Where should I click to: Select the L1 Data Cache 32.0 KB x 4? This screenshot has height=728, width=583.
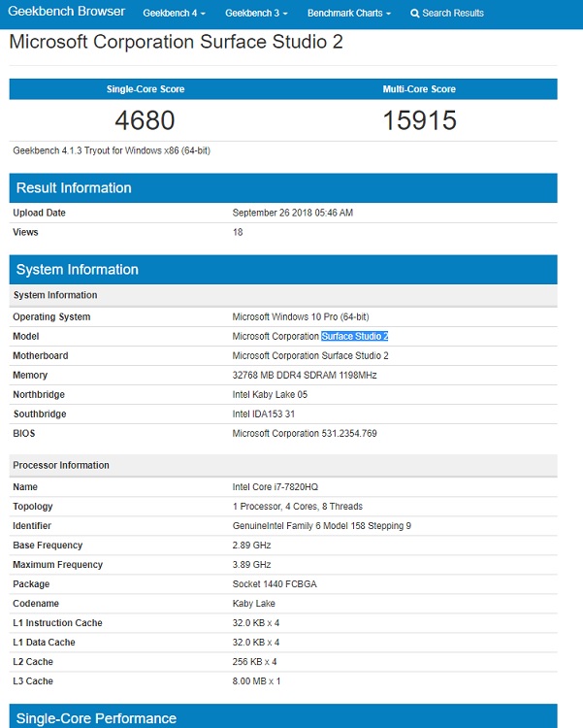(x=256, y=643)
